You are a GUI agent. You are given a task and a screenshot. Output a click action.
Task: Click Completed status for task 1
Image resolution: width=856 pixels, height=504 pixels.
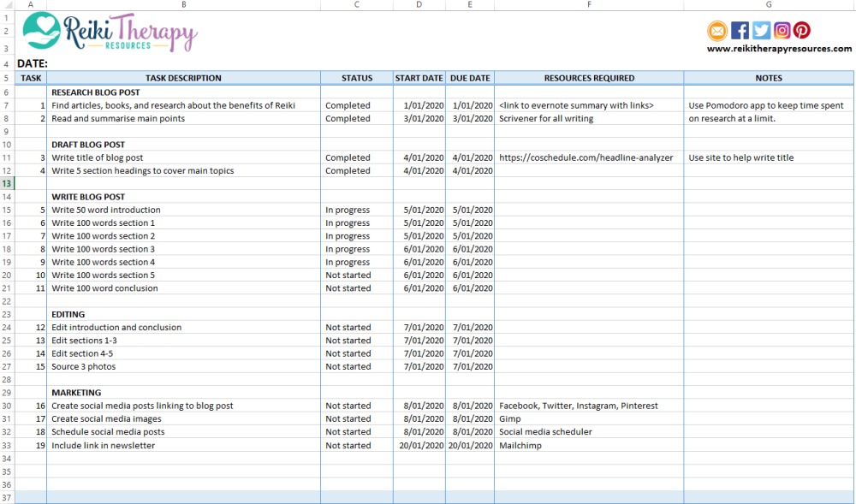coord(356,105)
